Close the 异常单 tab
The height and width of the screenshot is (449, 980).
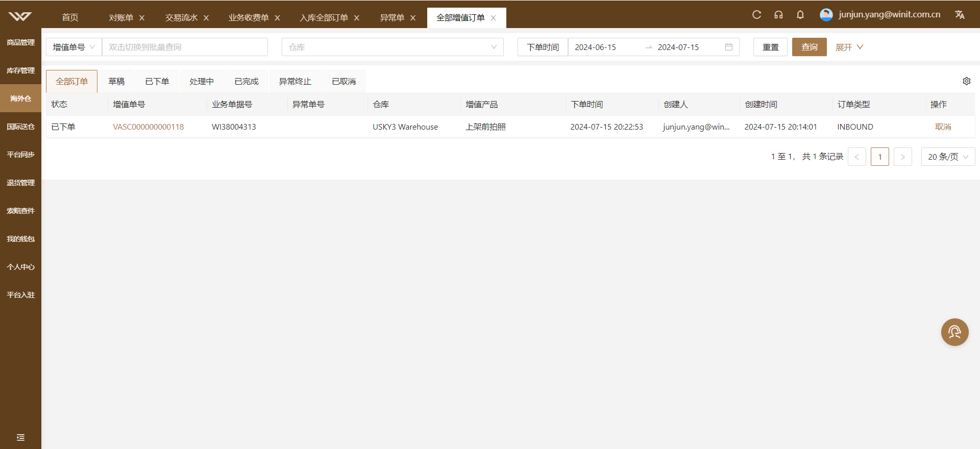(x=412, y=18)
